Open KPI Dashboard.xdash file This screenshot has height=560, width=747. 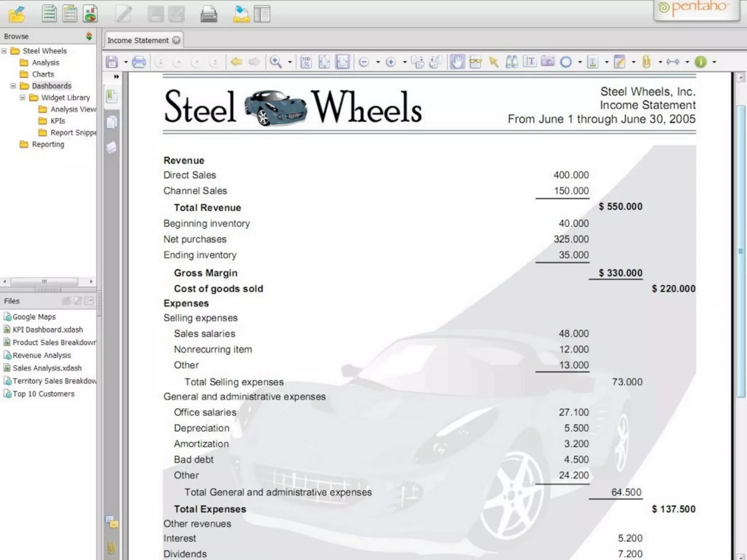pyautogui.click(x=47, y=330)
